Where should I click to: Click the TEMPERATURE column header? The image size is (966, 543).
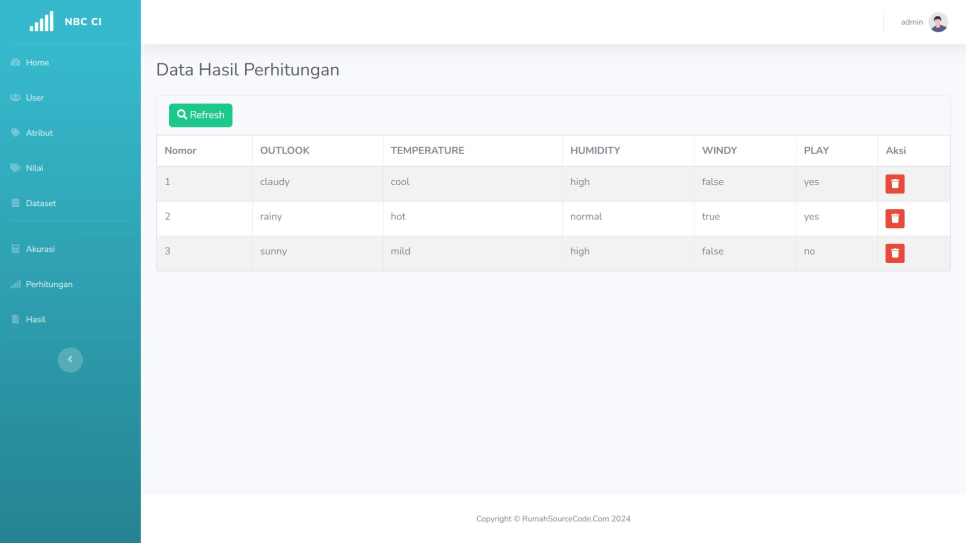[x=427, y=151]
